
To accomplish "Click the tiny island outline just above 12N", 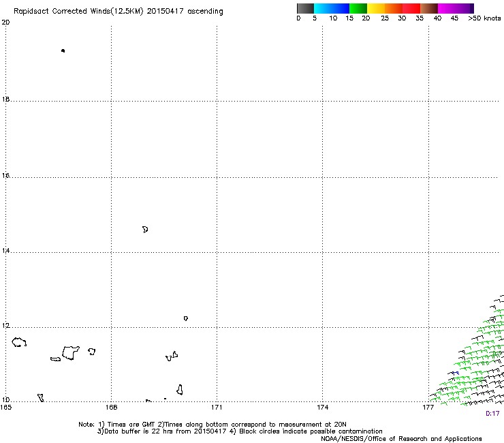I will (186, 318).
